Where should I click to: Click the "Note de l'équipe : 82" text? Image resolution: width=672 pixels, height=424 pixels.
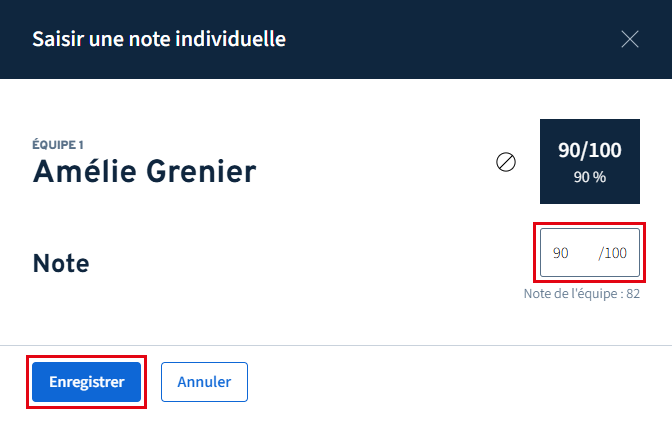click(x=581, y=294)
